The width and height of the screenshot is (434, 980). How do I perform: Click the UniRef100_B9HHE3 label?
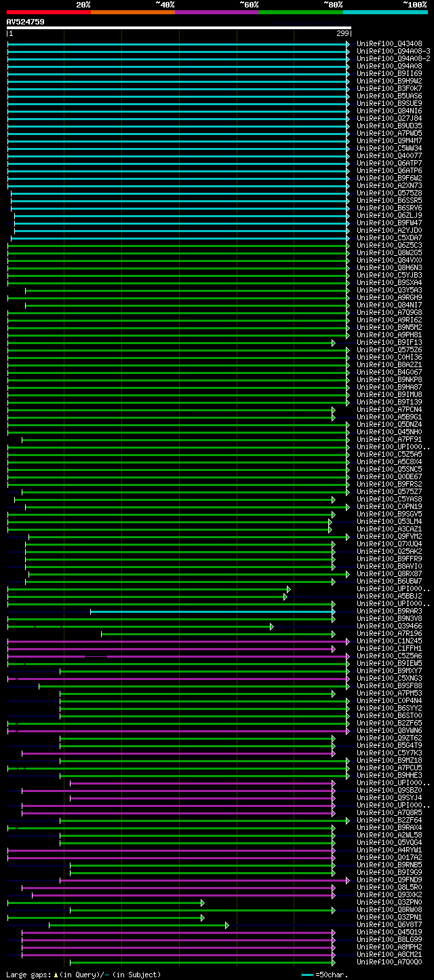(389, 775)
